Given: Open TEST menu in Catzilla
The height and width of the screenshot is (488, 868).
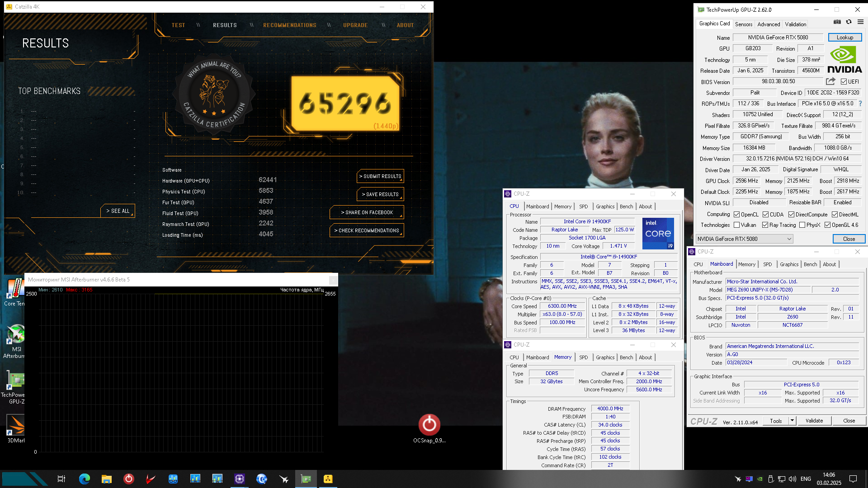Looking at the screenshot, I should coord(178,25).
